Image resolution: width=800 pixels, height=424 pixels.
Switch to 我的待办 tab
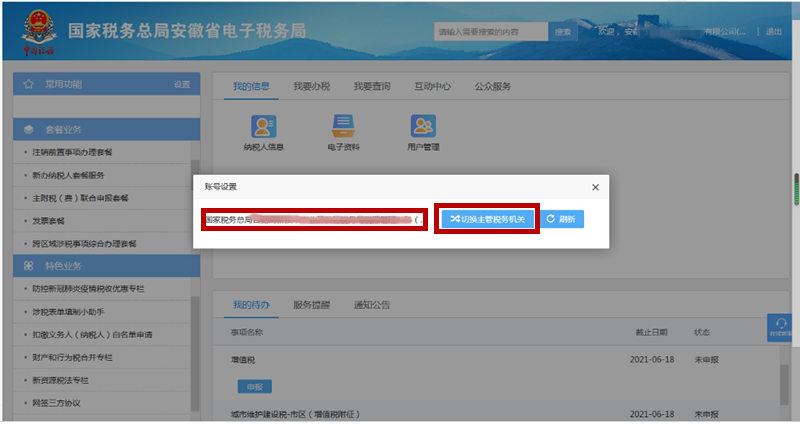click(251, 305)
